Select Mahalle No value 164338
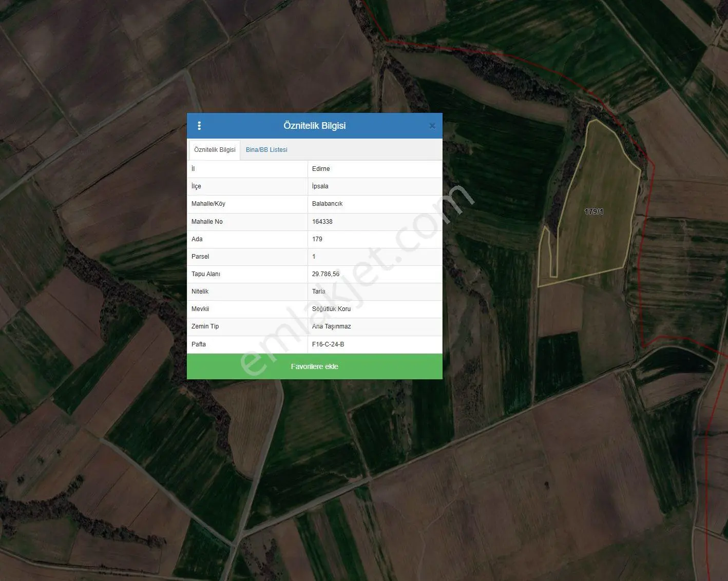 point(322,222)
